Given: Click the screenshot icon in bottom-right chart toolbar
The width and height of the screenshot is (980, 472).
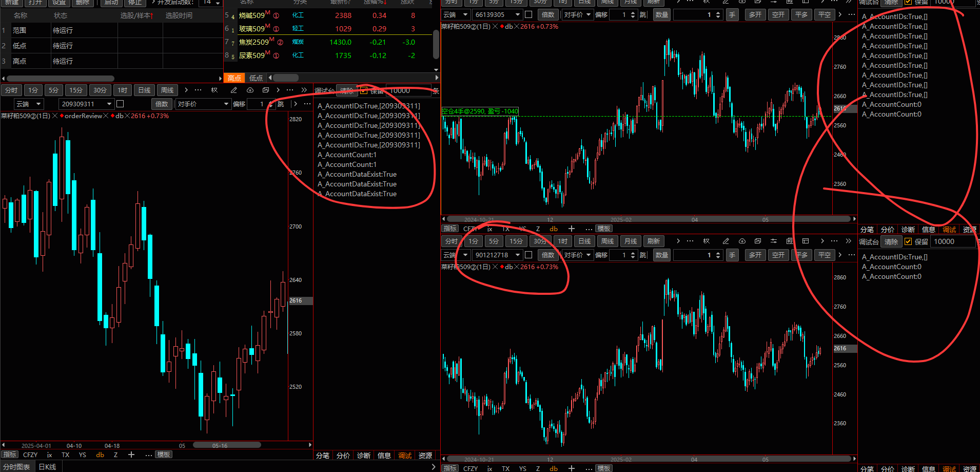Looking at the screenshot, I should [x=758, y=241].
